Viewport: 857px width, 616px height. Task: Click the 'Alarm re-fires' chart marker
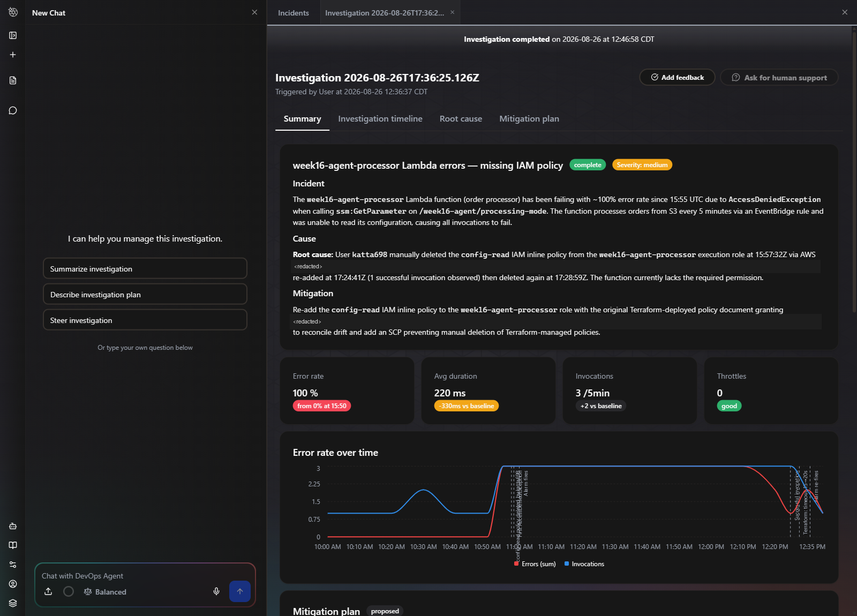[x=816, y=486]
